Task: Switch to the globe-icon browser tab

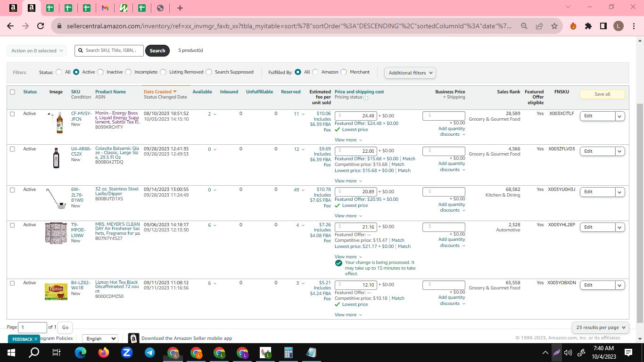Action: tap(160, 8)
